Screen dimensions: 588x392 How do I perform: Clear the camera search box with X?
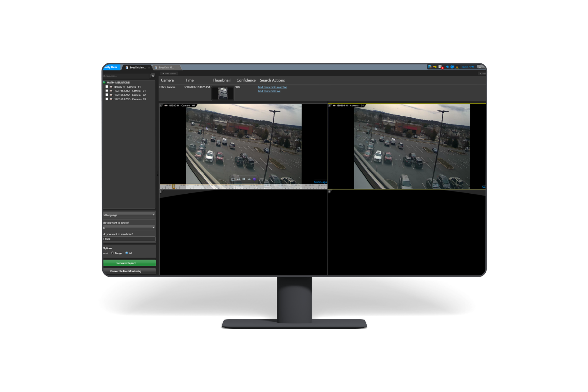[x=153, y=76]
